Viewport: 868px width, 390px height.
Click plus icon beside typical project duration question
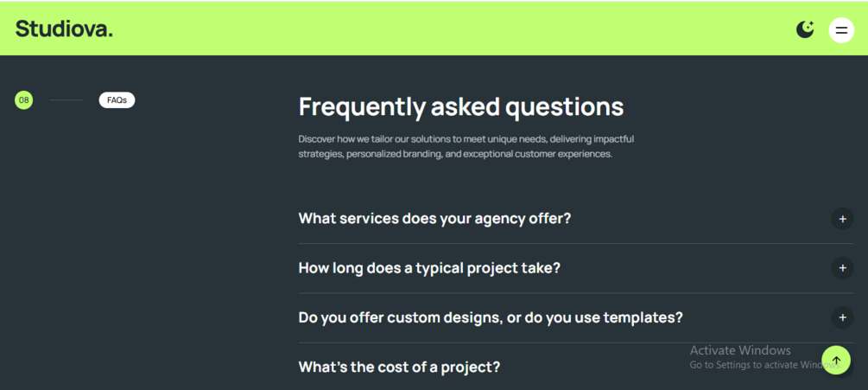[842, 268]
